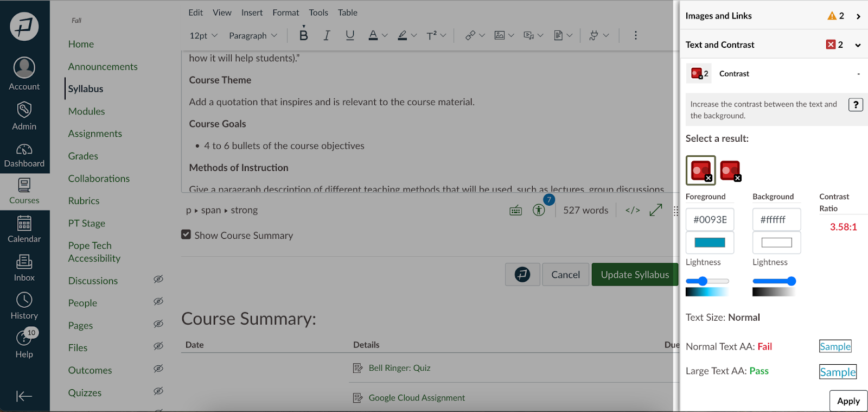Screen dimensions: 868x412
Task: Click the background color swatch
Action: tap(777, 243)
